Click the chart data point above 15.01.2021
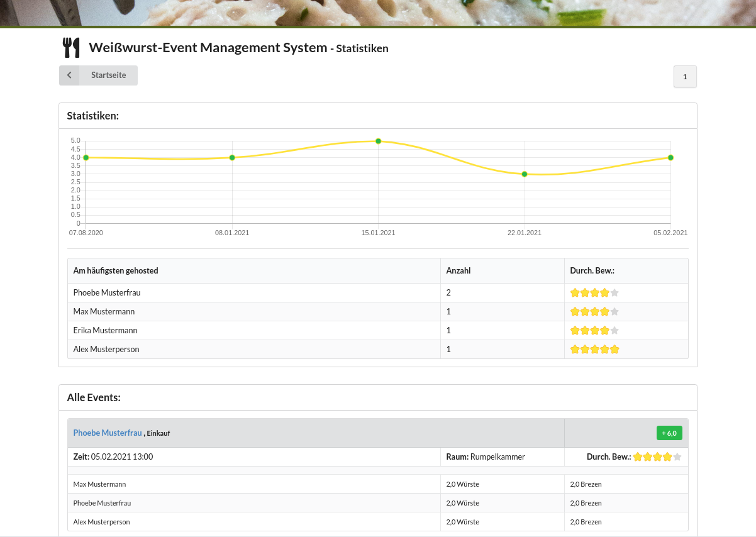Screen dimensions: 756x537 [378, 141]
